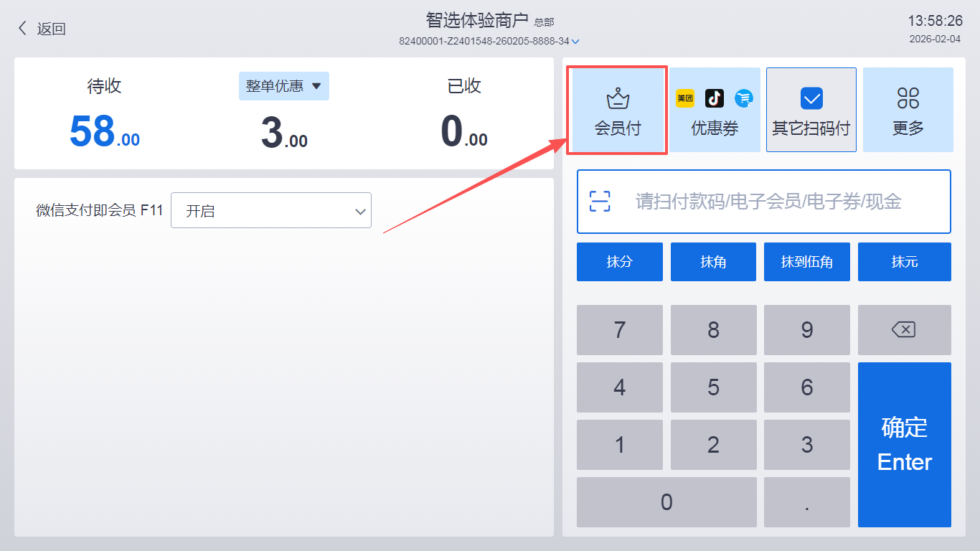Tap the decimal point key

(x=807, y=502)
